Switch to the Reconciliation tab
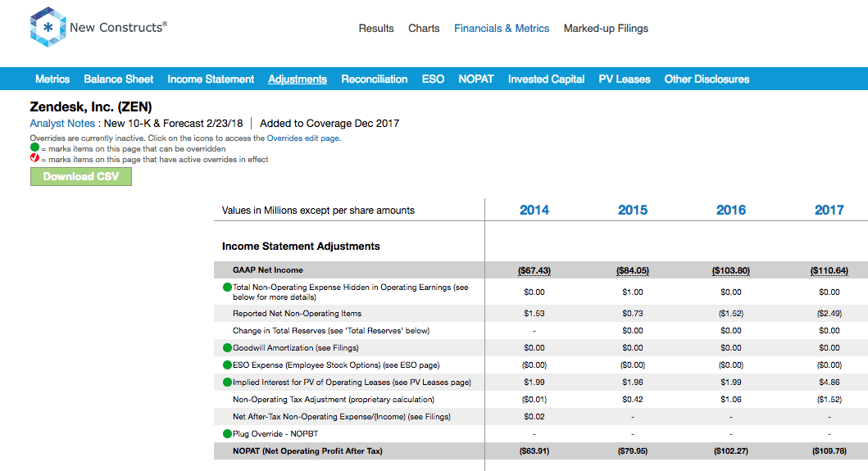Image resolution: width=868 pixels, height=471 pixels. (x=375, y=79)
